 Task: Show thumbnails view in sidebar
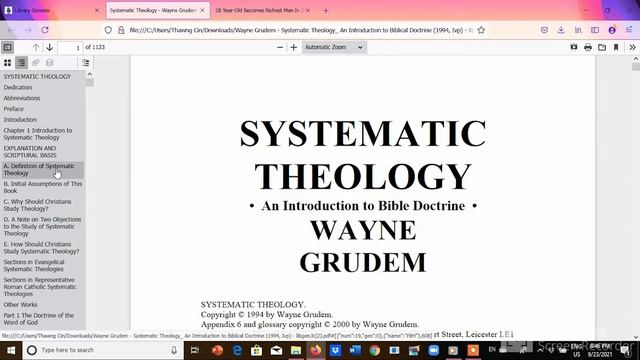coord(7,63)
